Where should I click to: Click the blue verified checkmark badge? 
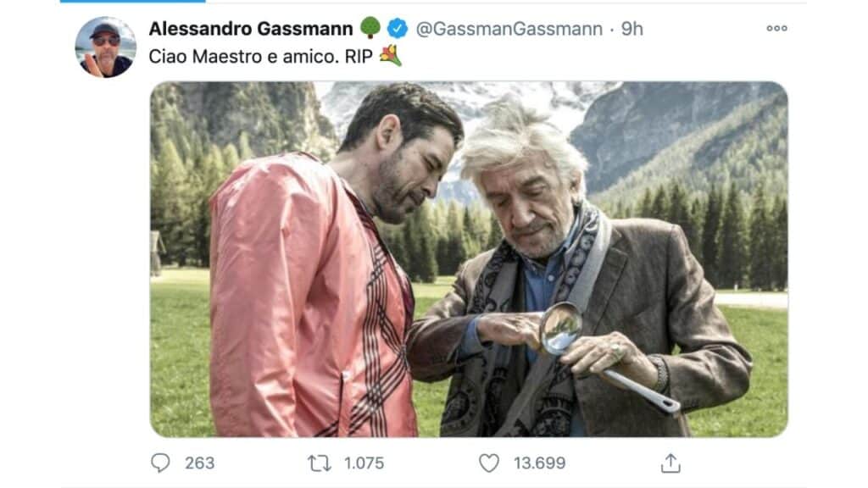click(x=397, y=28)
